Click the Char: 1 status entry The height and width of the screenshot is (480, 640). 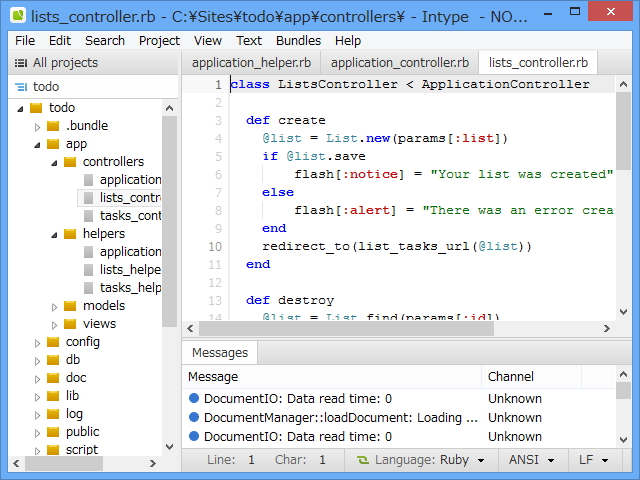(300, 460)
